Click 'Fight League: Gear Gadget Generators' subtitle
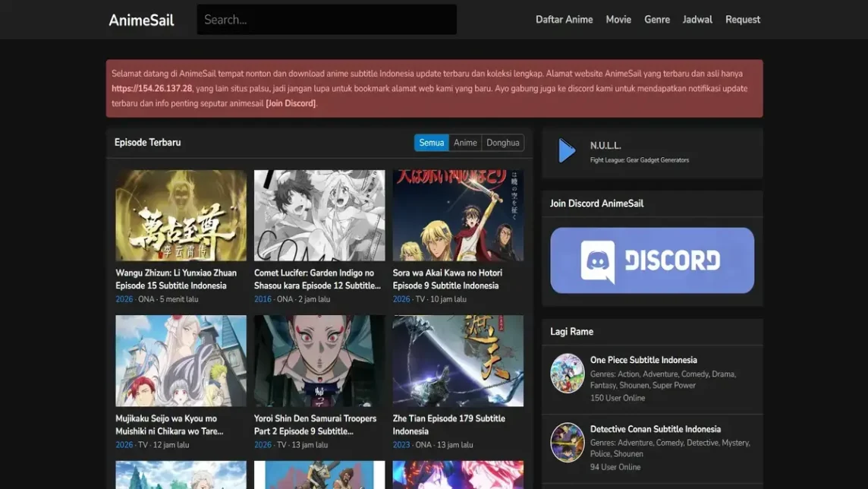Viewport: 868px width, 489px height. (x=640, y=160)
